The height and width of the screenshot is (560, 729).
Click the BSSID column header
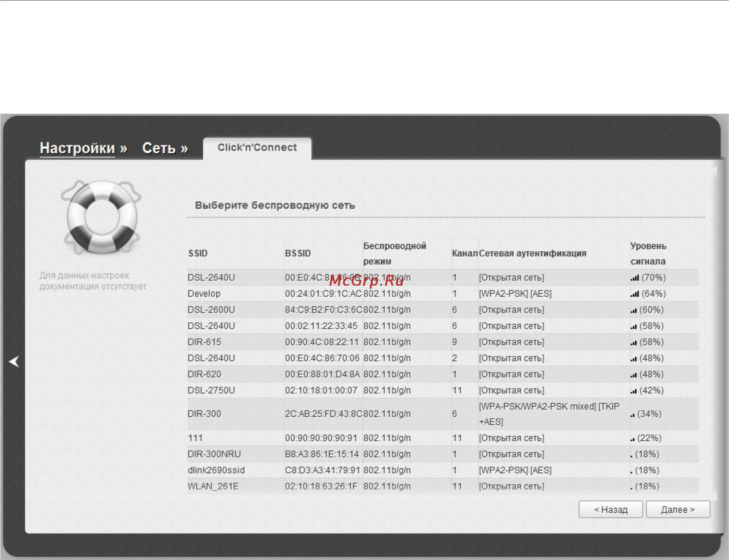tap(298, 254)
